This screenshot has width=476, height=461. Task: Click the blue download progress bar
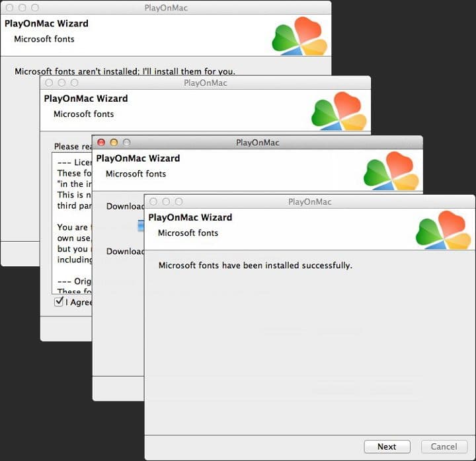point(141,226)
